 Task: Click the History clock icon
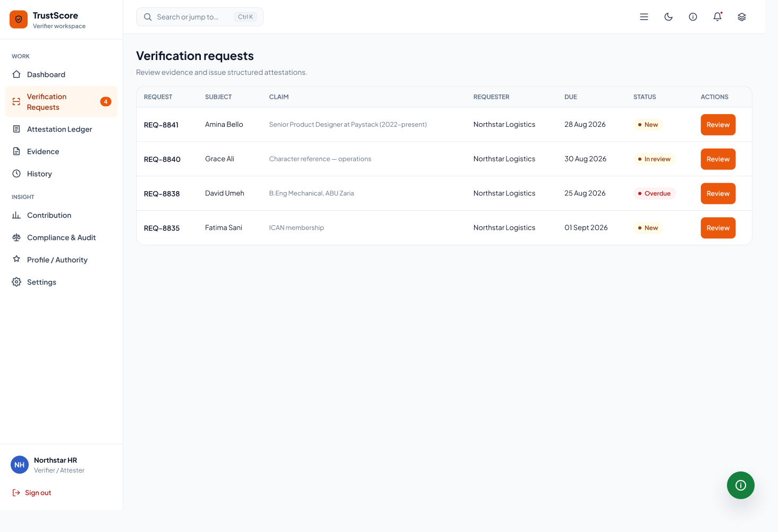tap(16, 174)
